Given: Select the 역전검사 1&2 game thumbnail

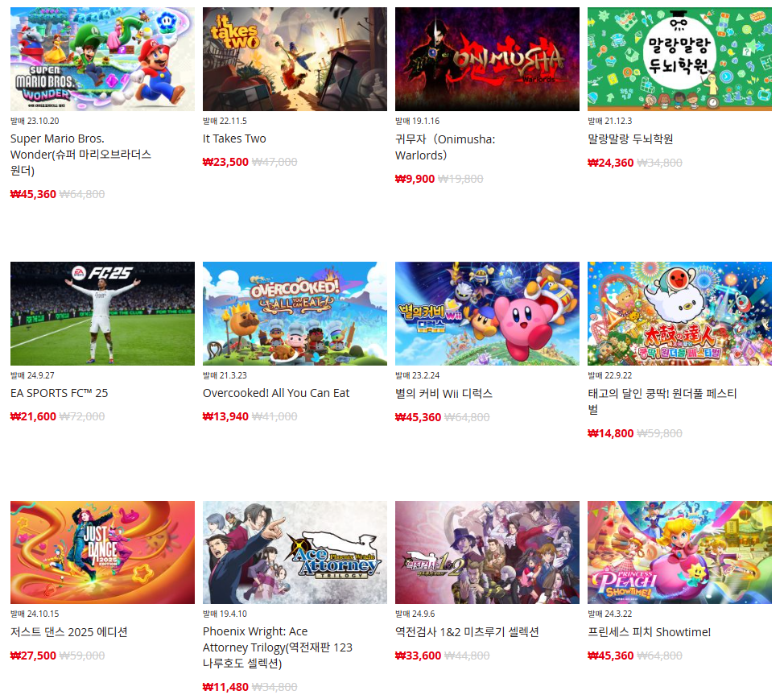Looking at the screenshot, I should click(488, 552).
